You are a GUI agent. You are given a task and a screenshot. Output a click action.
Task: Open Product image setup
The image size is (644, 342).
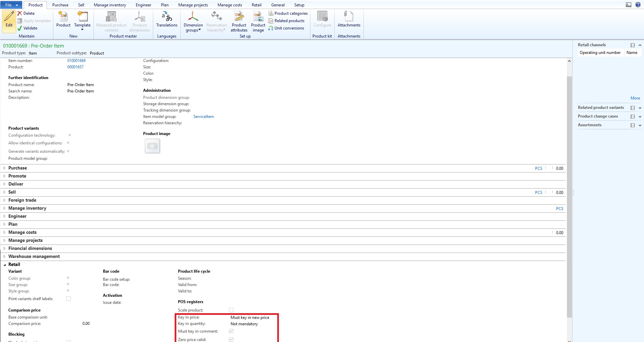258,21
